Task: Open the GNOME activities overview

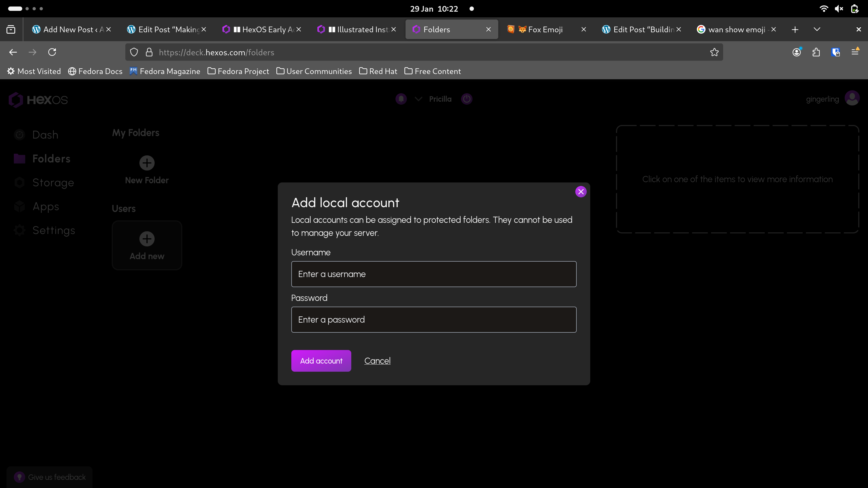Action: [25, 9]
